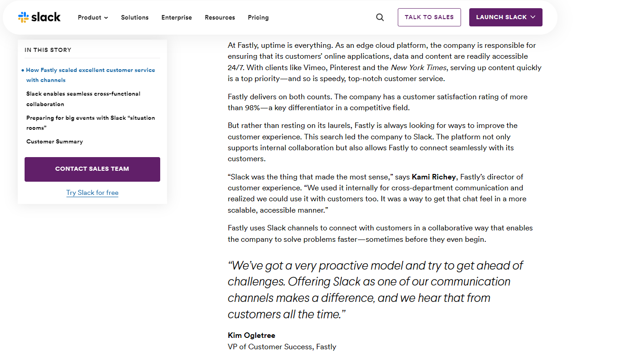Jump to How Fastly scaled excellent customer service
644x357 pixels.
pyautogui.click(x=91, y=75)
